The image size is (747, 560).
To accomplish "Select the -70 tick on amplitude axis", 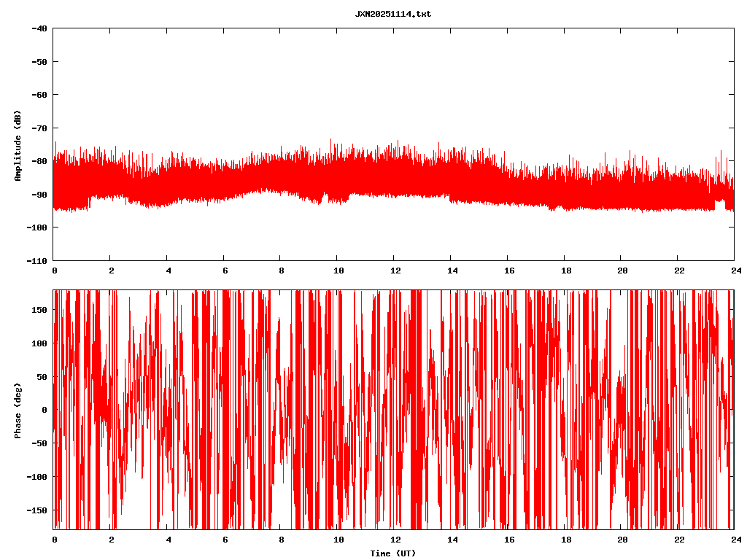I will (39, 128).
